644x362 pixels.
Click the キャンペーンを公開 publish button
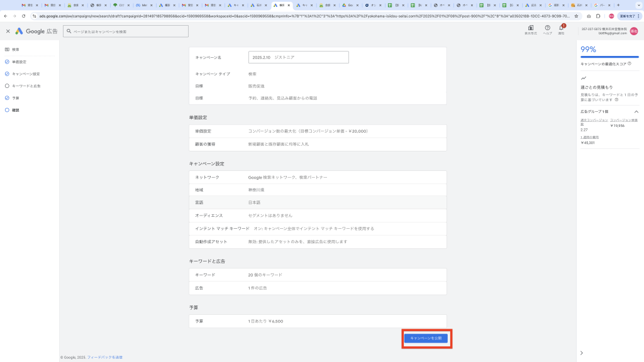point(426,338)
